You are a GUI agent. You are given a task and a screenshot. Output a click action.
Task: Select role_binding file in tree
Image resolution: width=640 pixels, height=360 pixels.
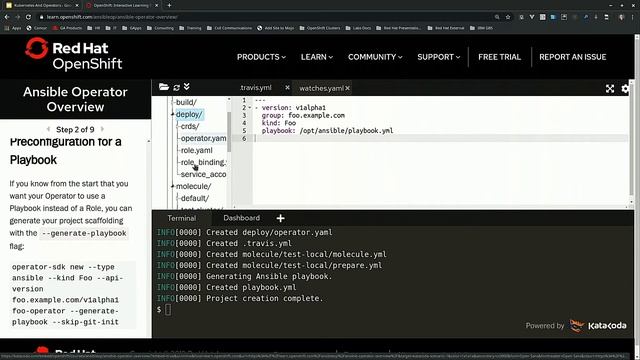[x=203, y=162]
